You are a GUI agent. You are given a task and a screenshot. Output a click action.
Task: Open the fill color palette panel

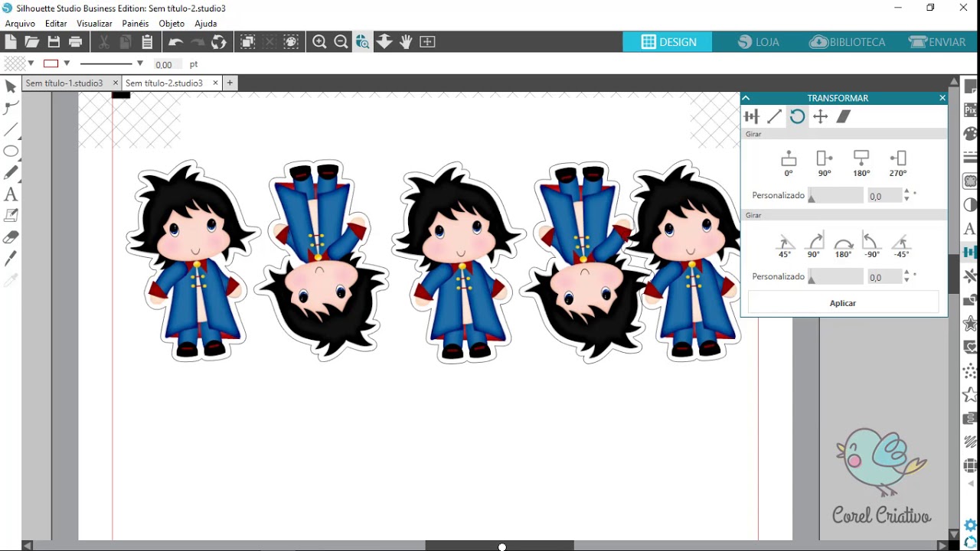(x=971, y=135)
